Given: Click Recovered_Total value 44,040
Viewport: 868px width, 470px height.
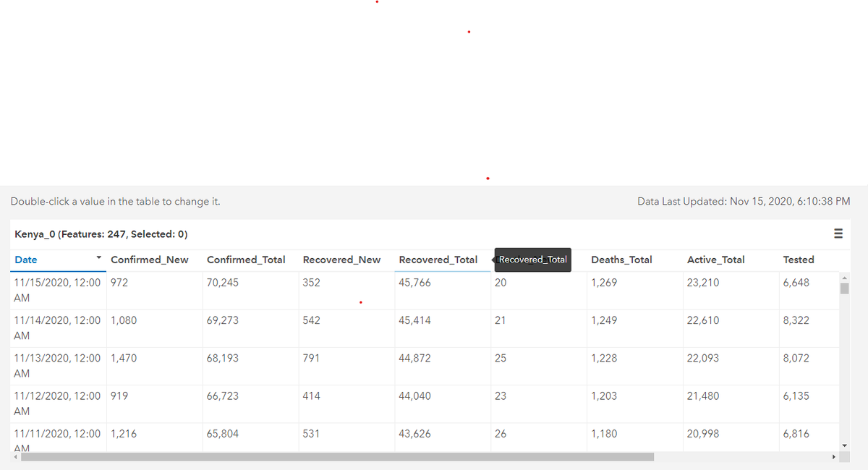Looking at the screenshot, I should (415, 396).
